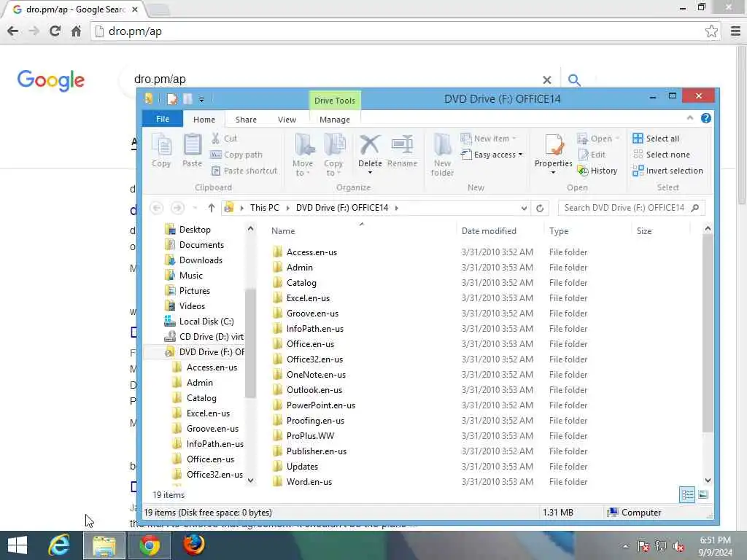Open the Copy to command

tap(334, 155)
